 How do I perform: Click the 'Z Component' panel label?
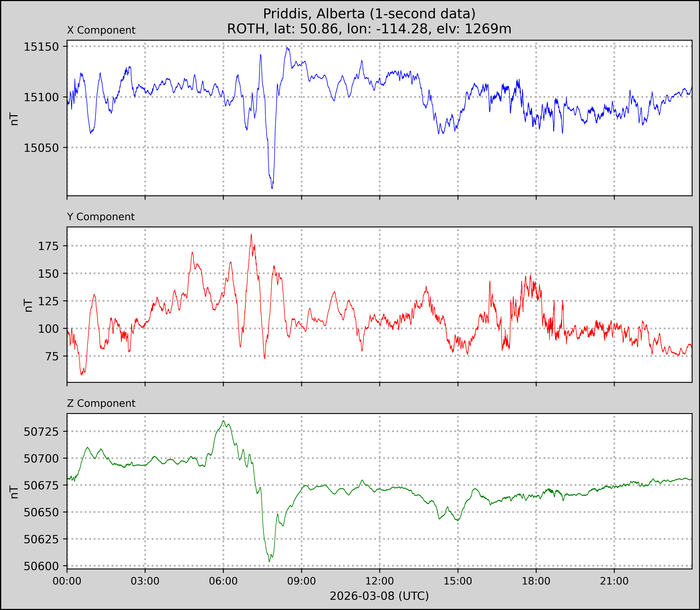101,403
